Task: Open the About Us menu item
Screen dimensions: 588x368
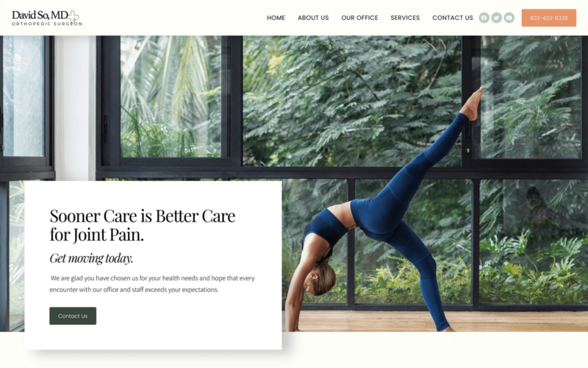Action: click(x=313, y=18)
